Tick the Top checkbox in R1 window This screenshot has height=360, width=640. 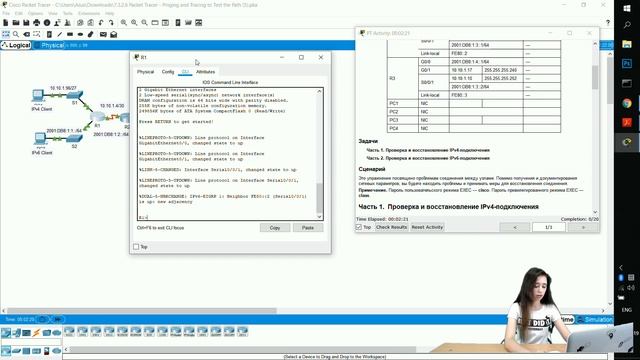[x=136, y=247]
